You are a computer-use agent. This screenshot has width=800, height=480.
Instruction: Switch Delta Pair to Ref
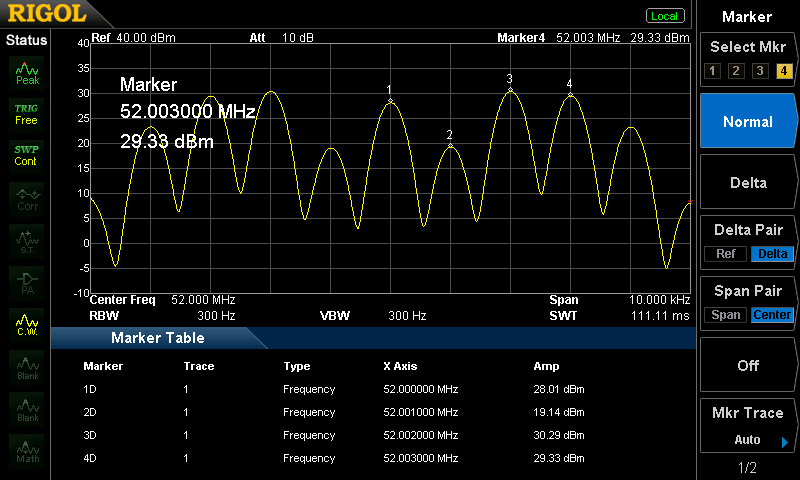(725, 253)
